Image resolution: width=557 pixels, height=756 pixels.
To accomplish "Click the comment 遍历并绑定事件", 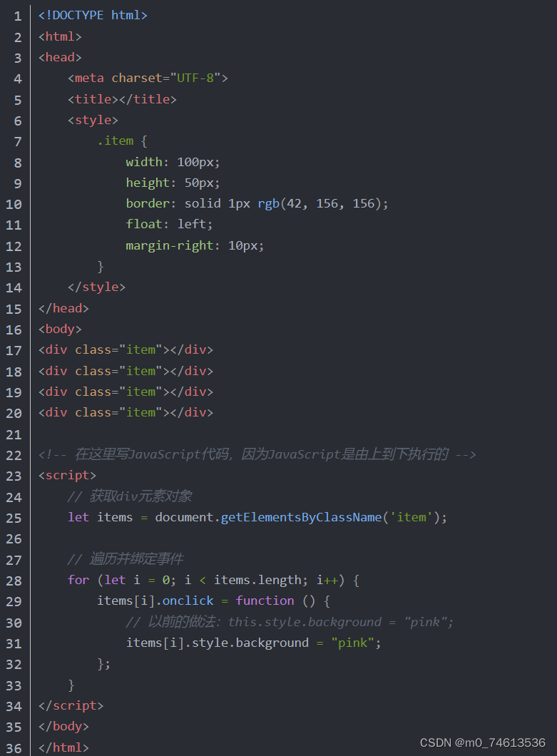I will [x=126, y=559].
